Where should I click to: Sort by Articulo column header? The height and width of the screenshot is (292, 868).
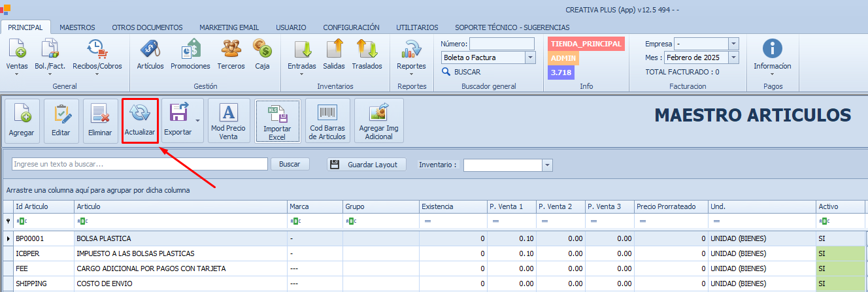click(x=180, y=206)
